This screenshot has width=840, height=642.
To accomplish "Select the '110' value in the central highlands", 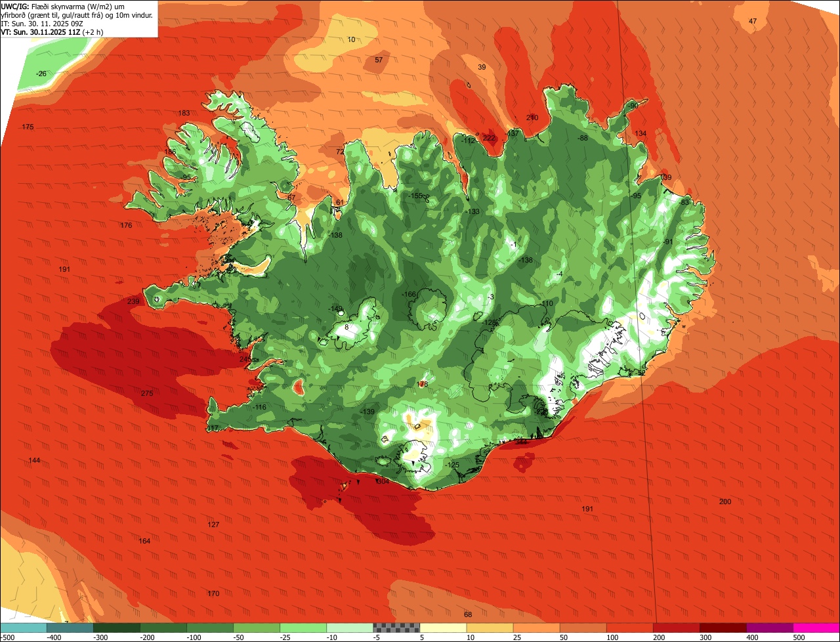I will point(547,303).
